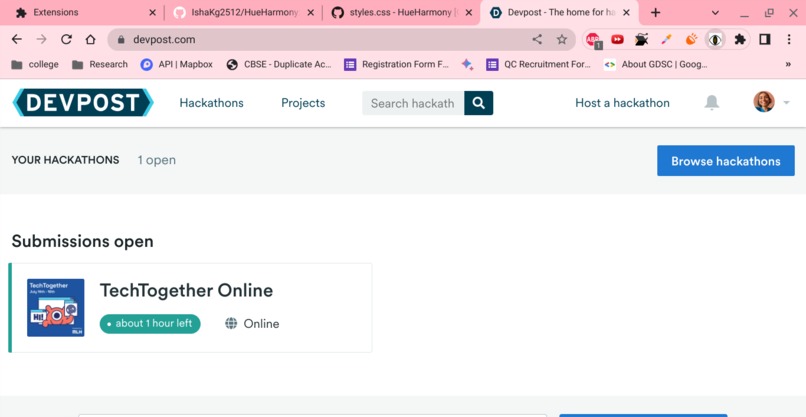Show hidden bookmarks with the chevron
The height and width of the screenshot is (417, 806).
(x=788, y=64)
